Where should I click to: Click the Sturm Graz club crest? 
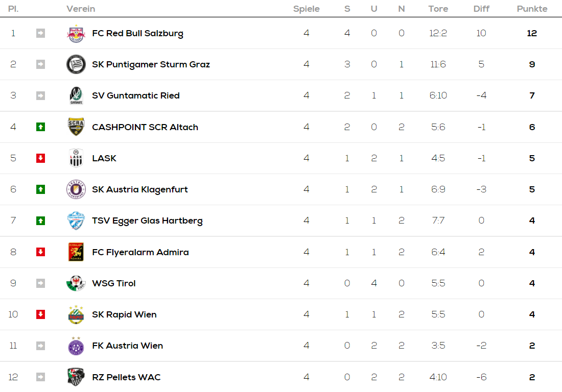(x=76, y=64)
